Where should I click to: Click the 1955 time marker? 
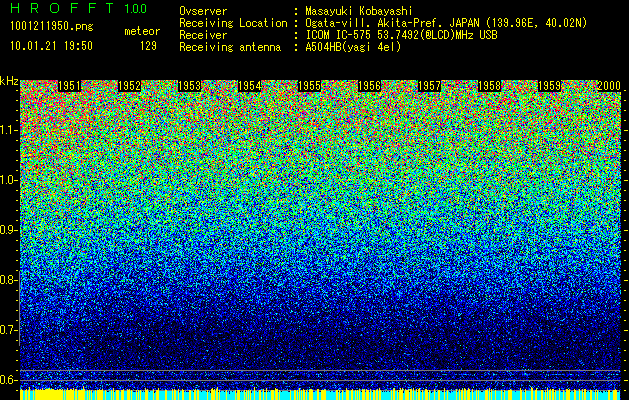[x=309, y=86]
